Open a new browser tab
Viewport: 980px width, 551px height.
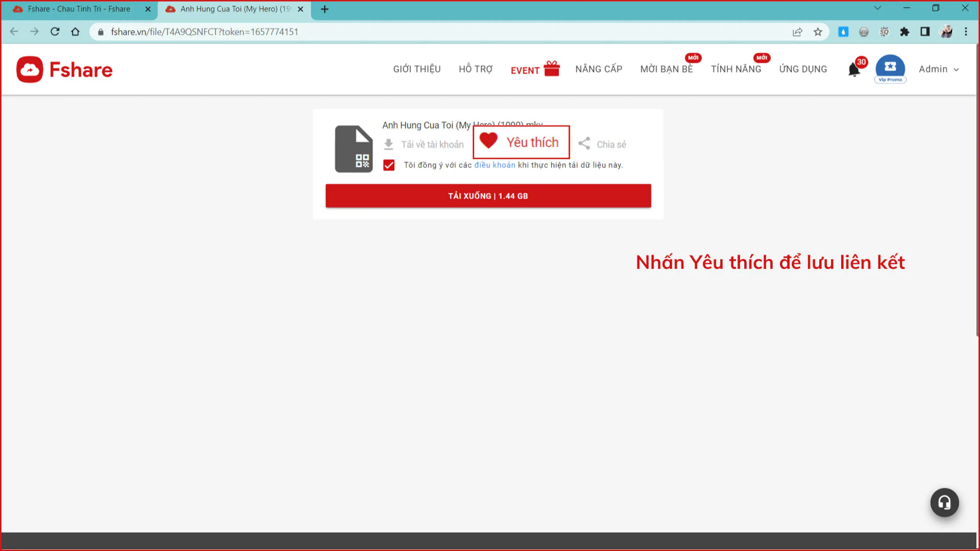(325, 9)
